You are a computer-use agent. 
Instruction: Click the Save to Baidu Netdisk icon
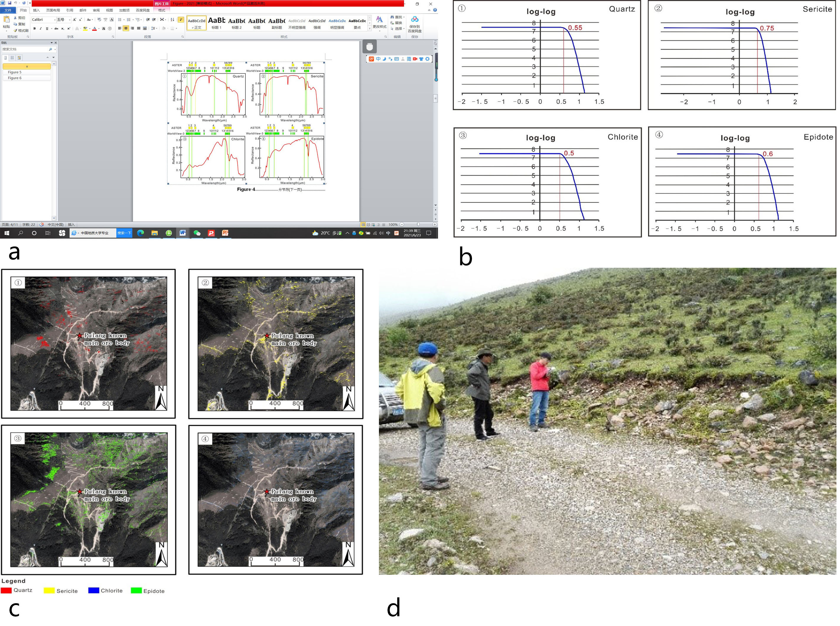(x=415, y=20)
